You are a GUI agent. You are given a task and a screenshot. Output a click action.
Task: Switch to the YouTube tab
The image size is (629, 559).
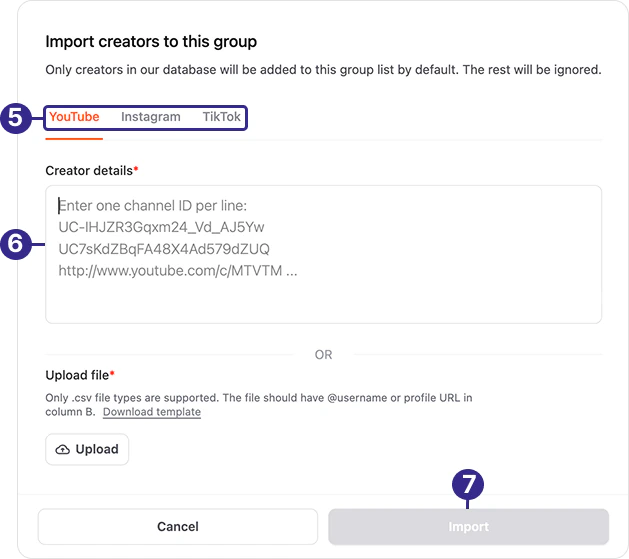pos(74,117)
